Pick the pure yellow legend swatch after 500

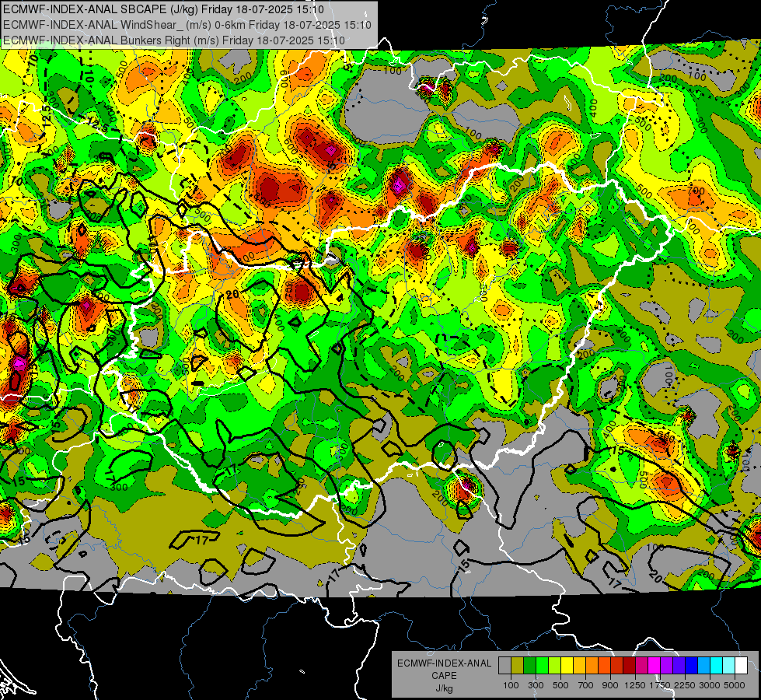point(567,665)
